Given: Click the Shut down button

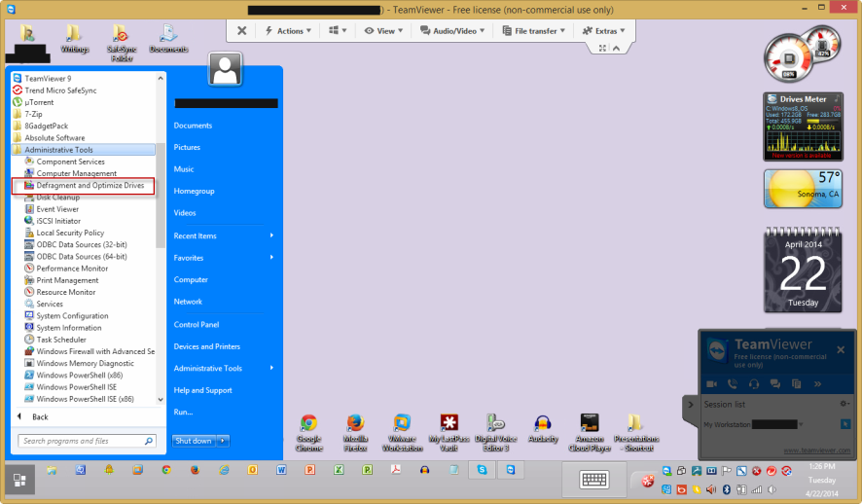Looking at the screenshot, I should pos(194,441).
